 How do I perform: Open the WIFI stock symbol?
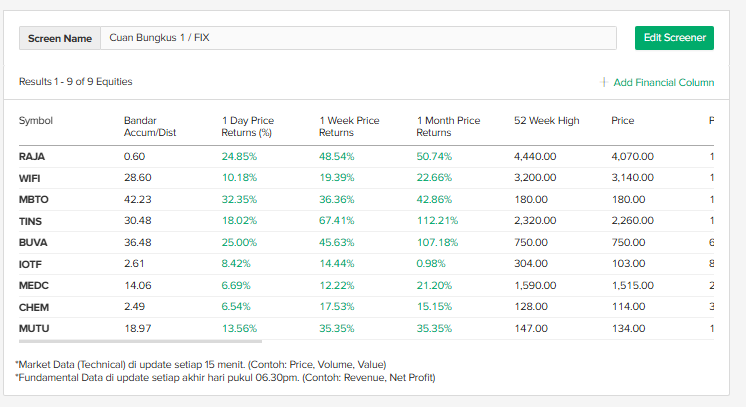[31, 177]
